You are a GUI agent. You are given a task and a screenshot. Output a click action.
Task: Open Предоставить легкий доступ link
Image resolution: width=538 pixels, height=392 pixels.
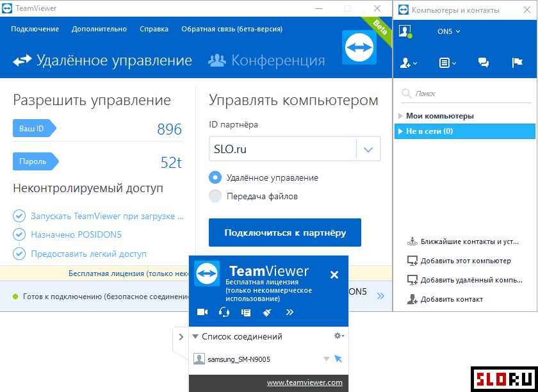[88, 254]
